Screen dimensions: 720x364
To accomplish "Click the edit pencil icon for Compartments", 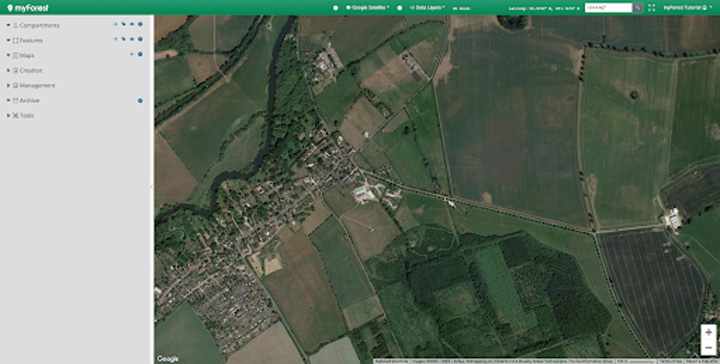I will click(124, 24).
